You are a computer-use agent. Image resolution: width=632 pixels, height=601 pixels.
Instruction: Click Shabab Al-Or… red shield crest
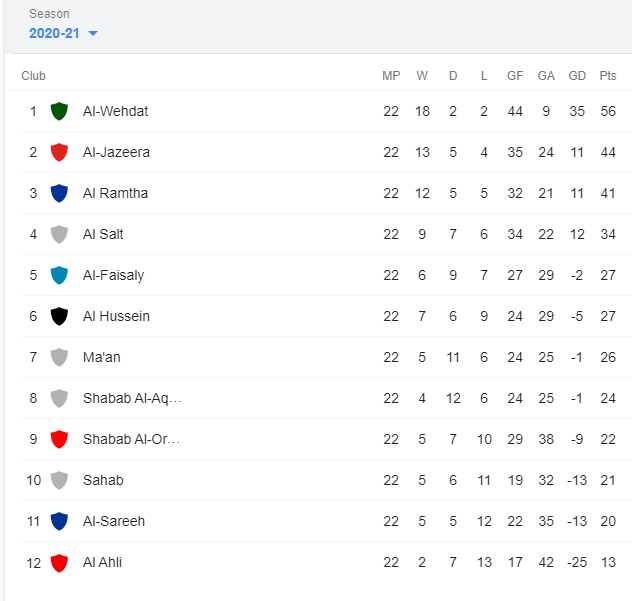coord(59,439)
